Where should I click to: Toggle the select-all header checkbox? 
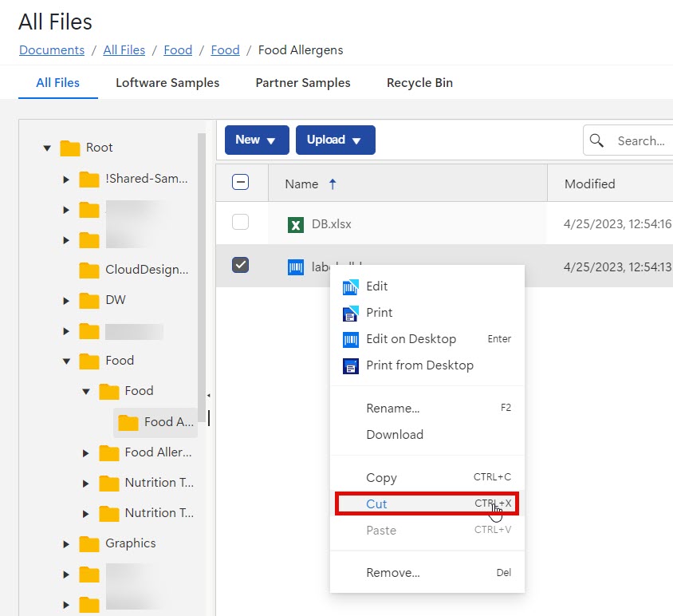point(240,183)
